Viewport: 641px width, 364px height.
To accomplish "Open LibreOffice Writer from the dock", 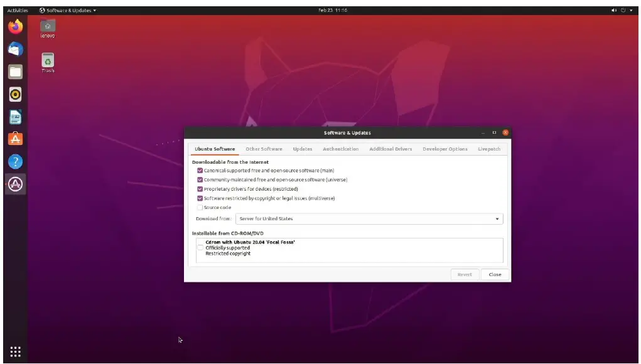I will (15, 117).
